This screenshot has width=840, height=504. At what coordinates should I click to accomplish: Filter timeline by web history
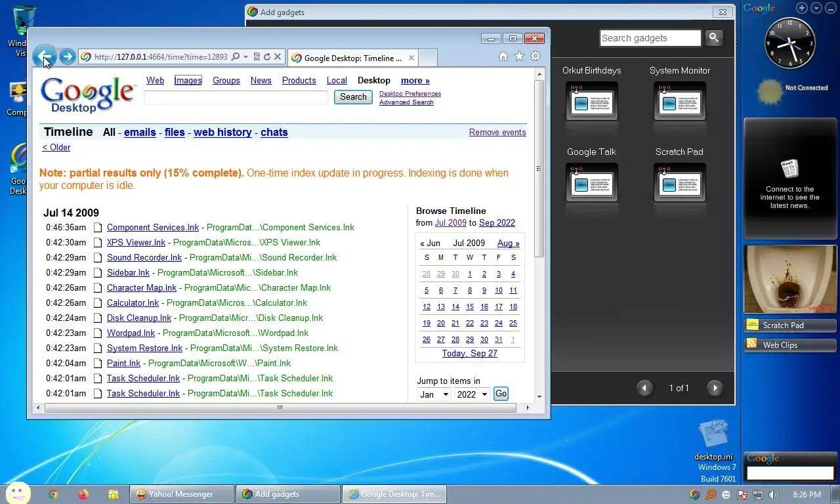[222, 132]
